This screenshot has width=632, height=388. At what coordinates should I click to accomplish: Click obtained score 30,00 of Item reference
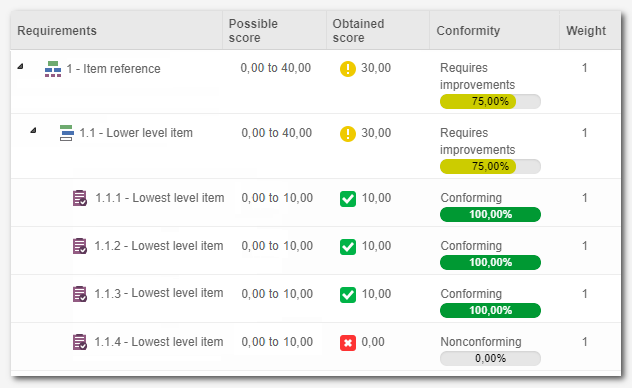click(376, 68)
